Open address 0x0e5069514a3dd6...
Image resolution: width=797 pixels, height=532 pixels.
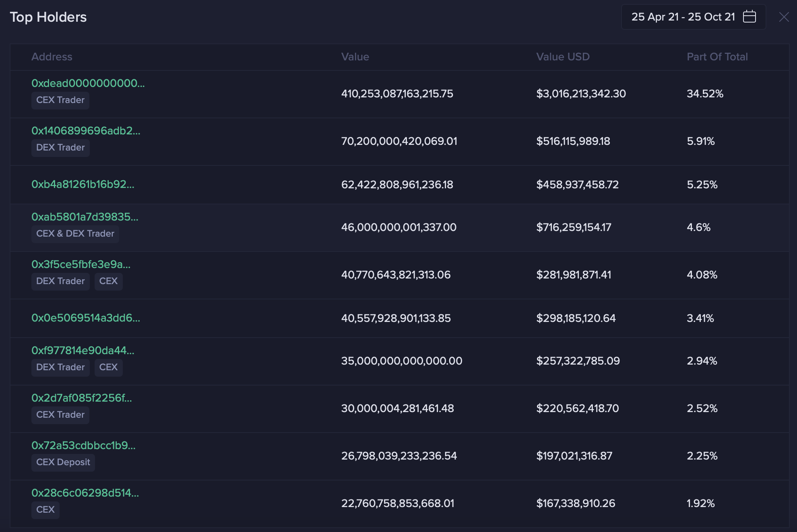[86, 318]
